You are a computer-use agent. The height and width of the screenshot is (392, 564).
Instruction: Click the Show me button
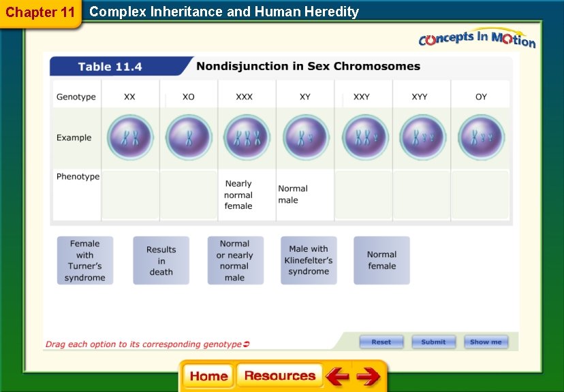(x=486, y=342)
